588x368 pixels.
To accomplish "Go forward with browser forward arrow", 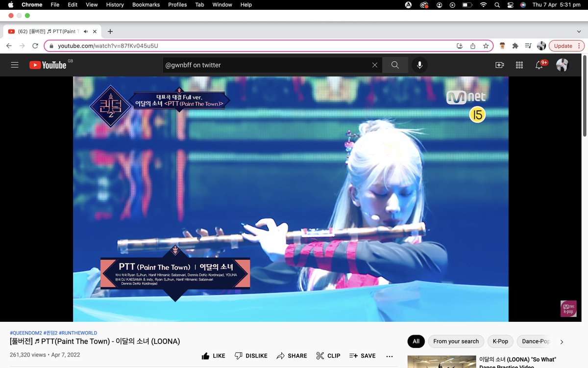I will pos(22,46).
